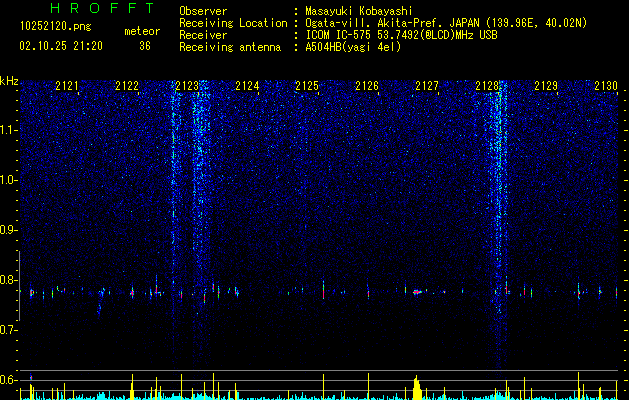Select the file name 10252120.png
Viewport: 629px width, 400px height.
pos(56,26)
